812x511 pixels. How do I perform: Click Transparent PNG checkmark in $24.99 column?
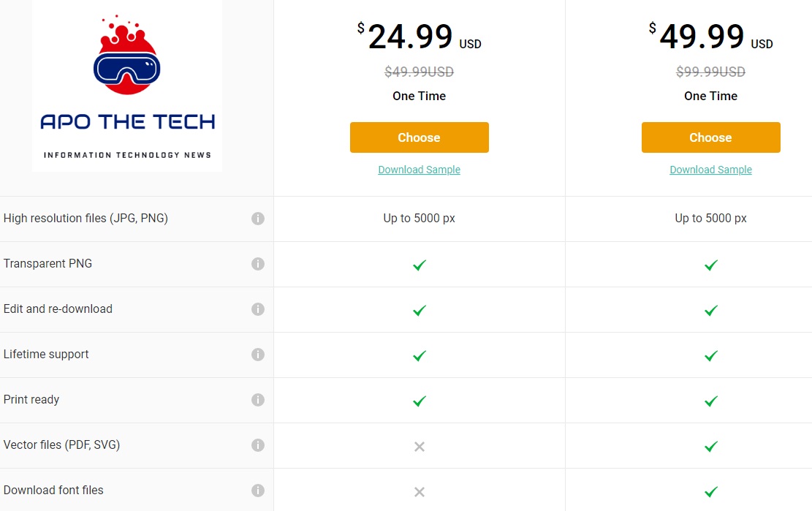point(420,265)
